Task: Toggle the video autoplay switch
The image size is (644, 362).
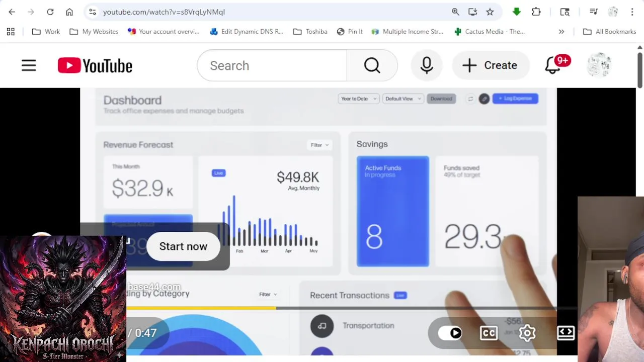Action: pyautogui.click(x=450, y=333)
